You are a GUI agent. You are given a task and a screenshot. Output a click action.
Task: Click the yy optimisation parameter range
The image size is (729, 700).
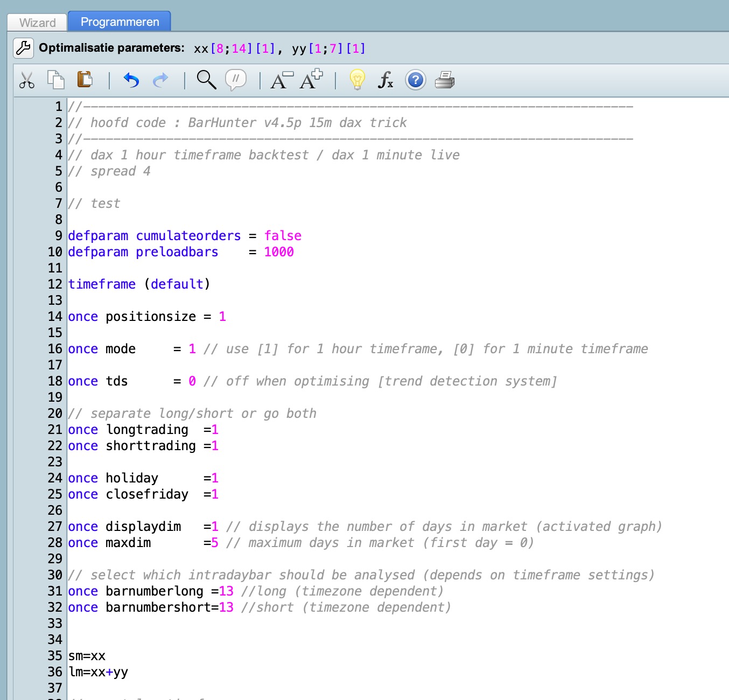[x=328, y=49]
